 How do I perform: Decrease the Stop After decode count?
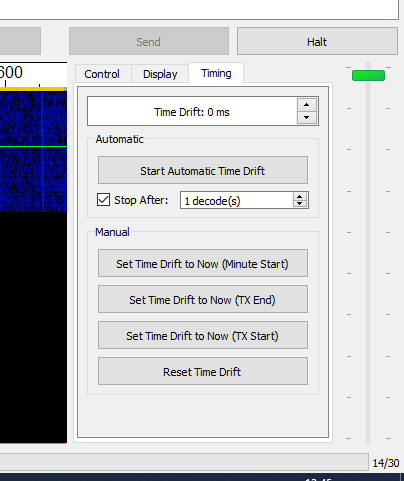299,203
